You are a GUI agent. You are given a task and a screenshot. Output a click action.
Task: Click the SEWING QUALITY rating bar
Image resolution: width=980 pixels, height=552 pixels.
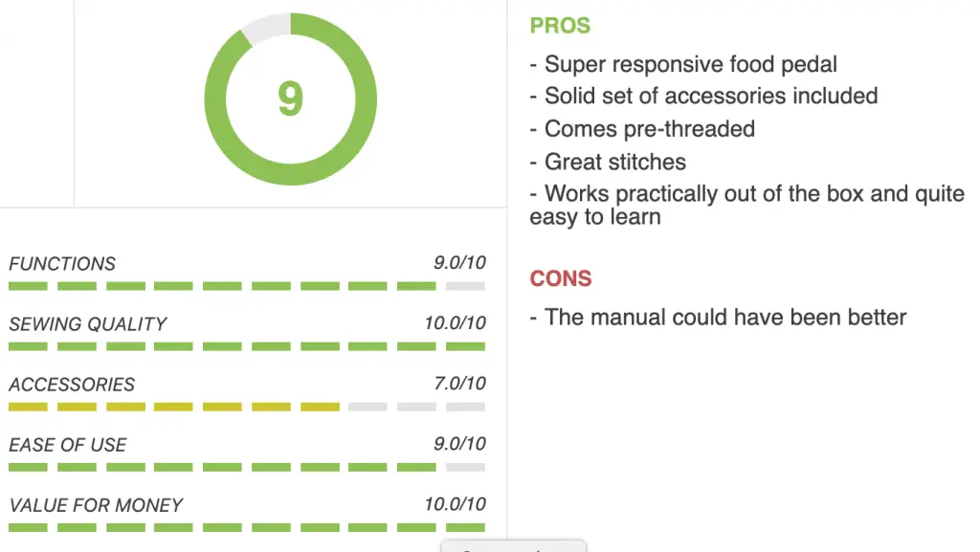coord(247,346)
